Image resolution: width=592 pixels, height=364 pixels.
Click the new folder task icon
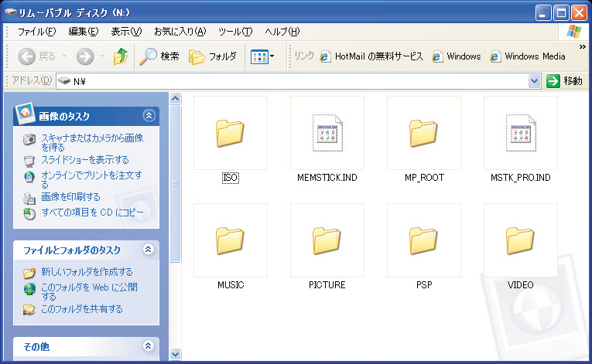pyautogui.click(x=29, y=272)
